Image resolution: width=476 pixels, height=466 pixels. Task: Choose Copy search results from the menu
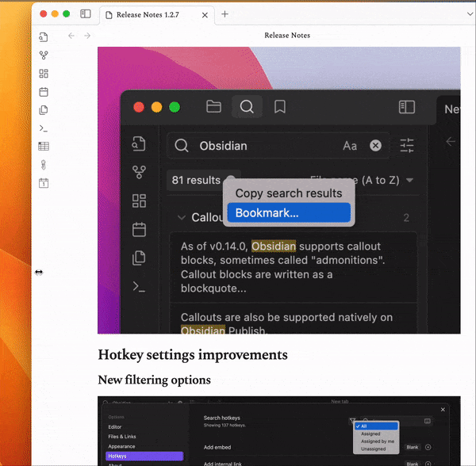coord(289,193)
